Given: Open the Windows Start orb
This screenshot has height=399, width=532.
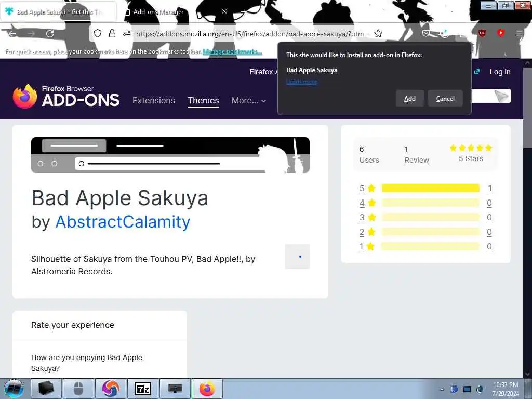Looking at the screenshot, I should 14,389.
